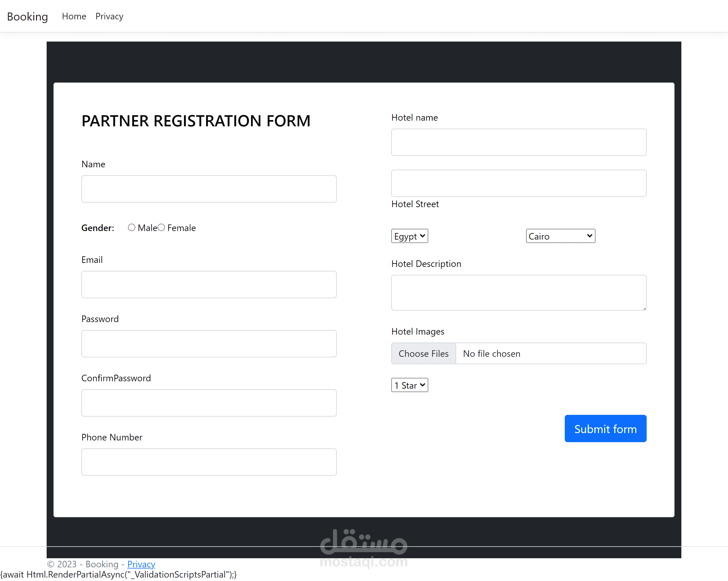Focus the Phone Number input
The width and height of the screenshot is (728, 581).
(209, 462)
